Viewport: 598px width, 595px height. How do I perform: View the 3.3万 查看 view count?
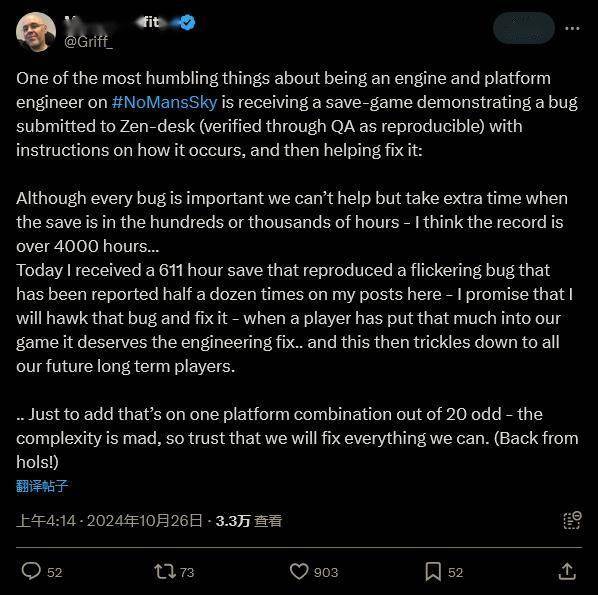(249, 521)
